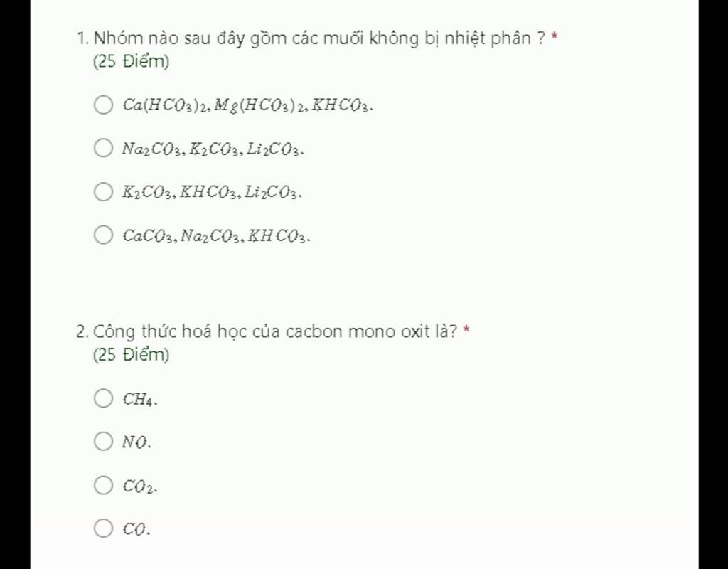The image size is (728, 569).
Task: Pick the CO2 radio button
Action: [103, 485]
